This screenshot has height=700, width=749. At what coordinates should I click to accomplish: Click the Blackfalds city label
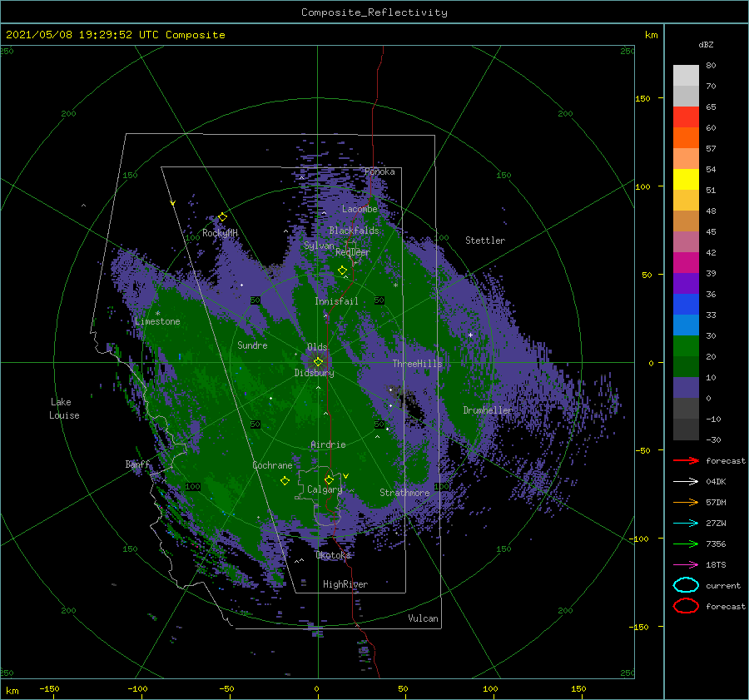[x=354, y=231]
